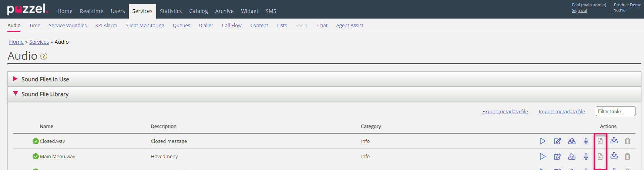The width and height of the screenshot is (644, 170).
Task: Click Export metadata file link
Action: tap(505, 112)
